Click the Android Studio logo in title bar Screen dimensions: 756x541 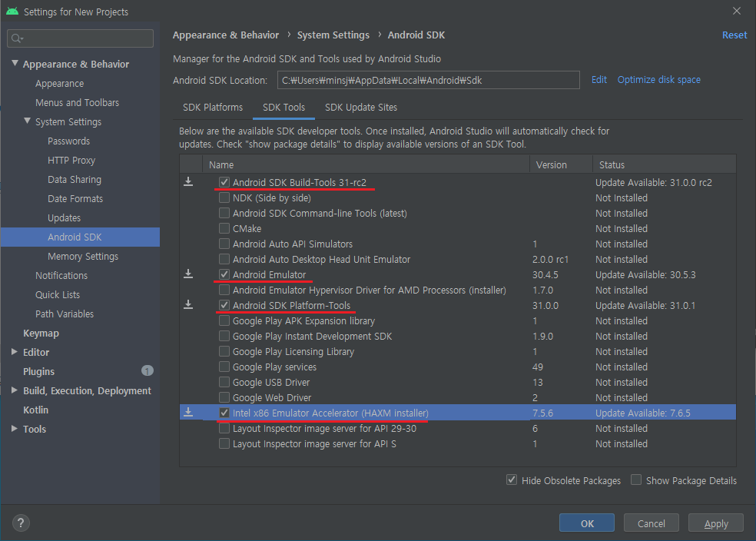point(12,11)
